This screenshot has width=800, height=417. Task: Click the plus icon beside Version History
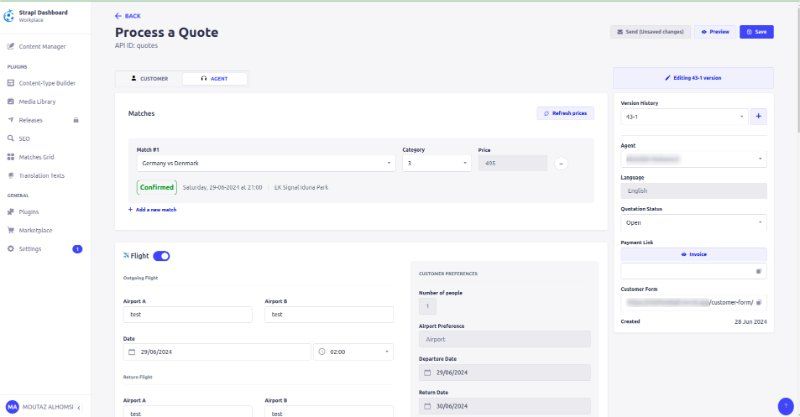point(758,117)
